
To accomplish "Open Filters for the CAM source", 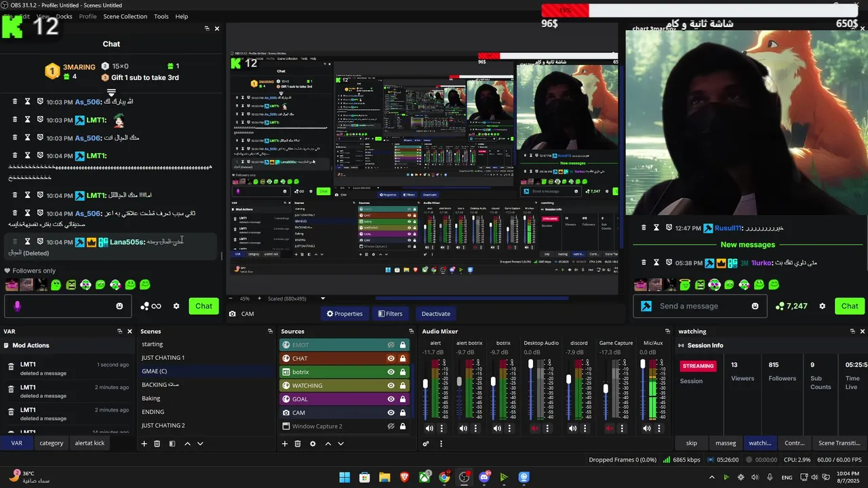I will [391, 314].
